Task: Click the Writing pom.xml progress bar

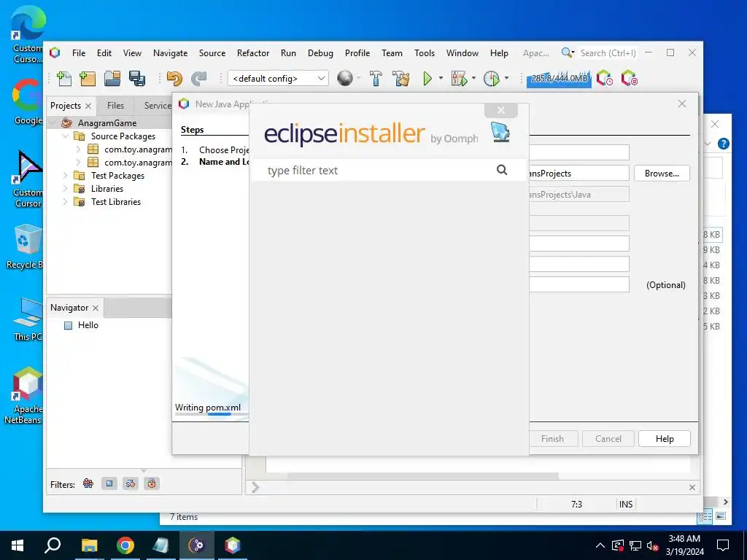Action: [x=211, y=414]
